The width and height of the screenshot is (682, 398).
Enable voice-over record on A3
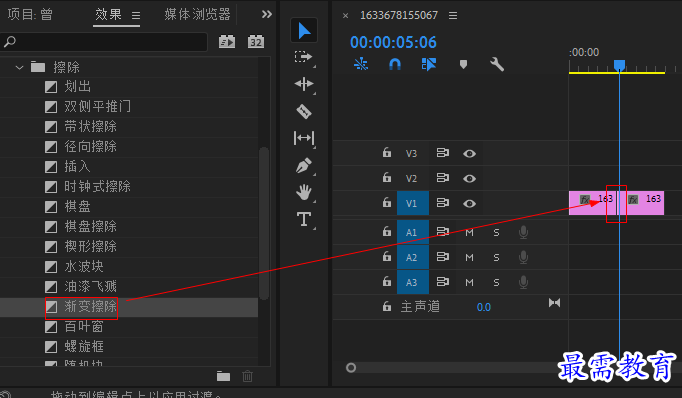pos(524,282)
